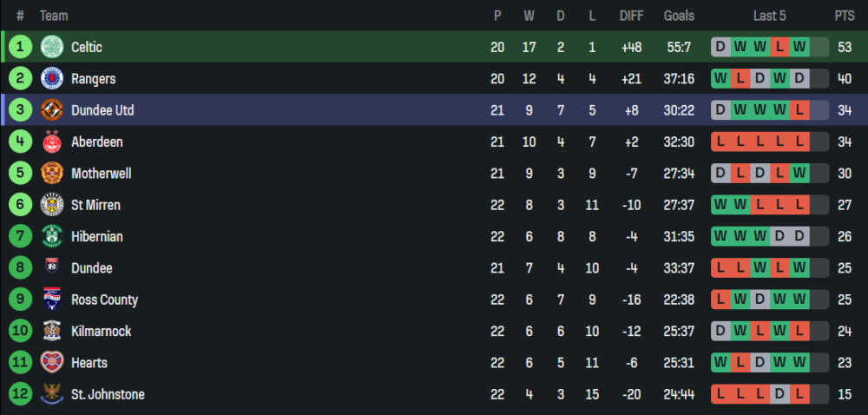The height and width of the screenshot is (415, 868).
Task: Open the Motherwell badge icon
Action: [52, 174]
